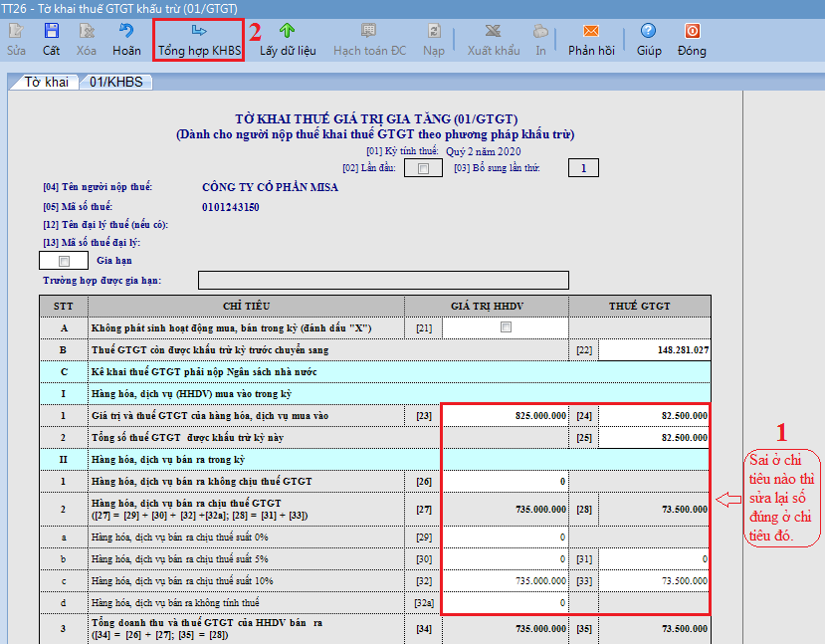Viewport: 825px width, 644px height.
Task: Click the Hạch toán ĐC icon
Action: tap(369, 31)
